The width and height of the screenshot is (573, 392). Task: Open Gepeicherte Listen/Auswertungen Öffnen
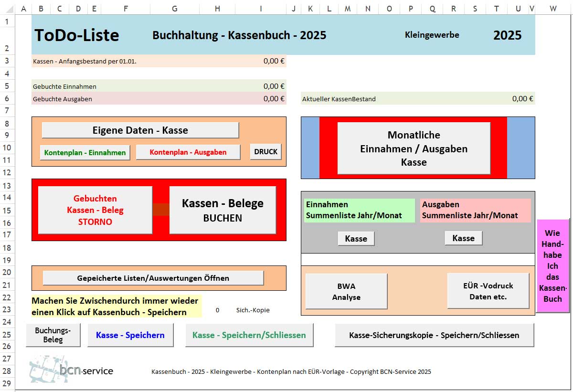point(153,278)
